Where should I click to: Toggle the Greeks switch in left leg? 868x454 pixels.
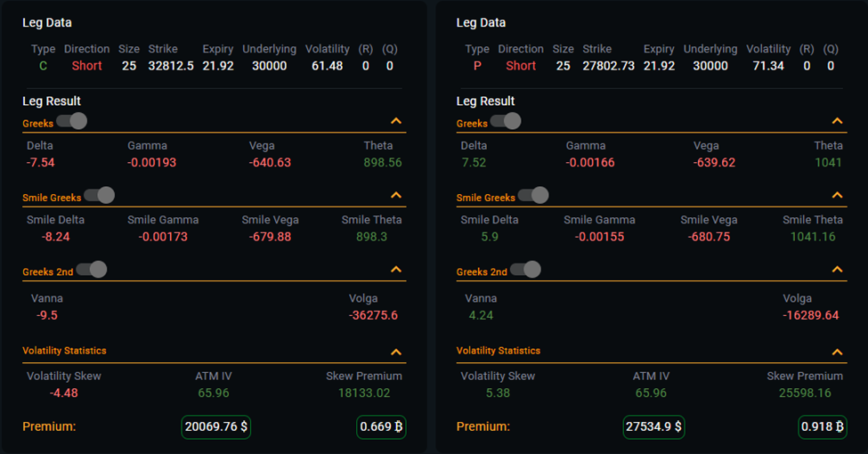[x=71, y=121]
